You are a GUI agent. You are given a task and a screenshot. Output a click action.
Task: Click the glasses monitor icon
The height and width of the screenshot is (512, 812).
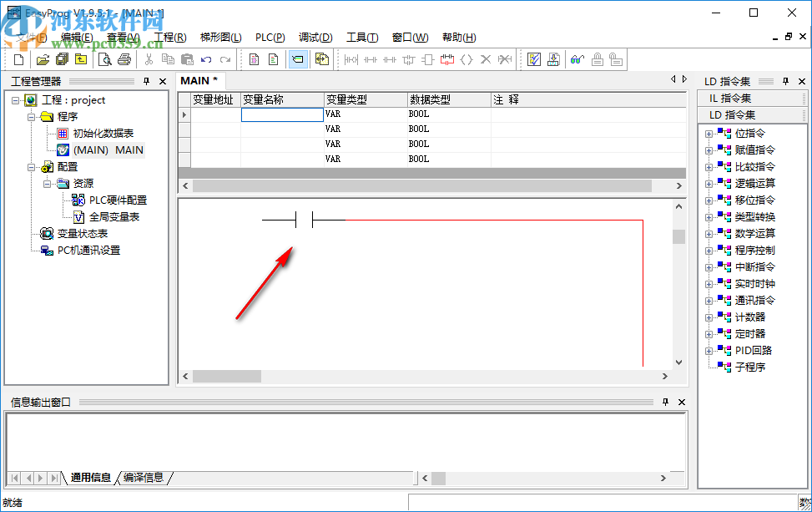[577, 59]
